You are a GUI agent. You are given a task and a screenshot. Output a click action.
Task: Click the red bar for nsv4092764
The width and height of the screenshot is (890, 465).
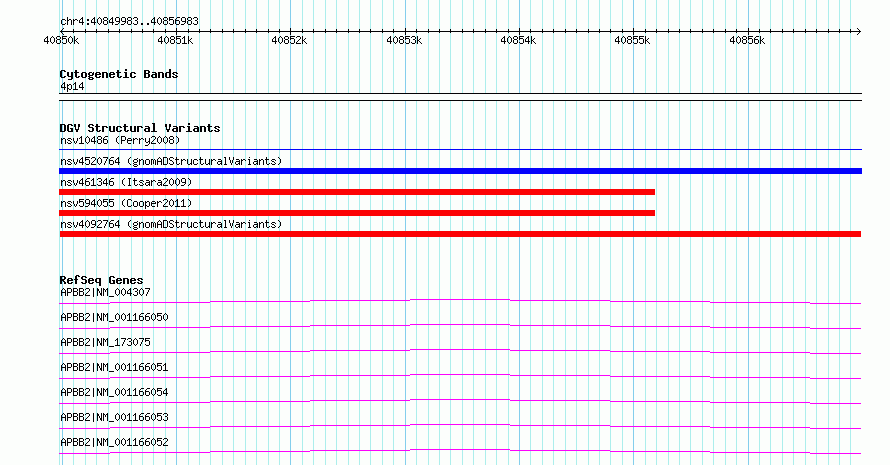460,234
